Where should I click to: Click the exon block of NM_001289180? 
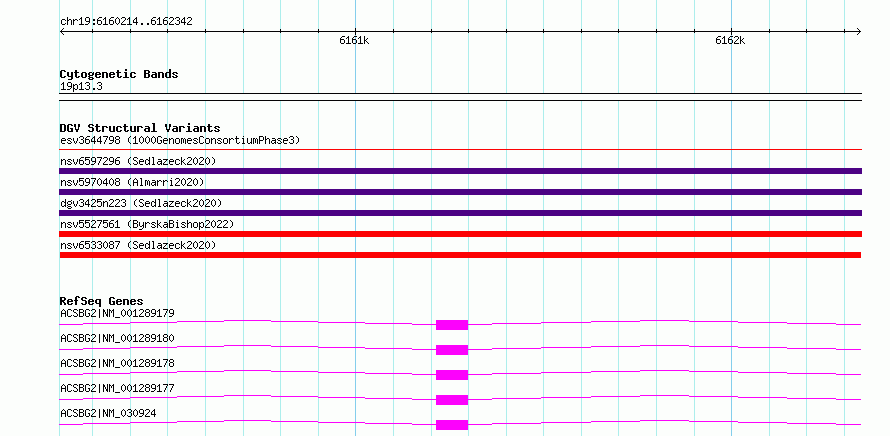pos(452,350)
